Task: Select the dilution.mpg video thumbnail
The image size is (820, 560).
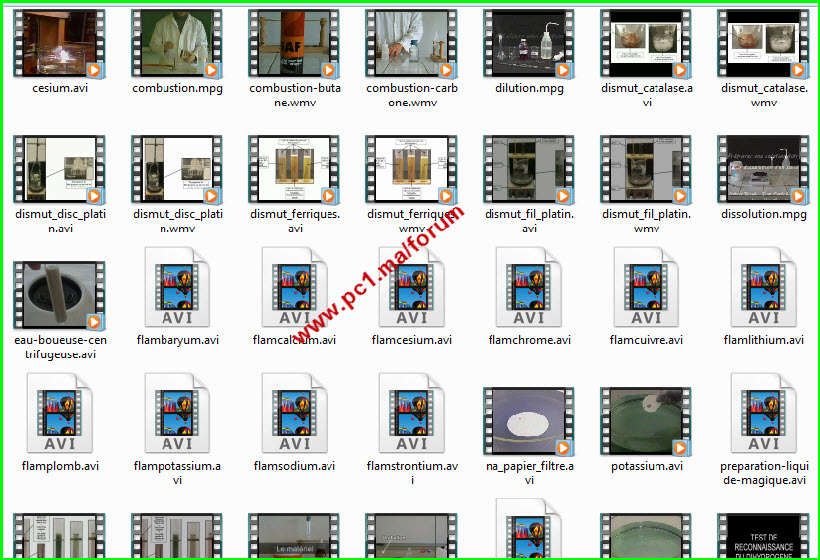Action: click(529, 43)
